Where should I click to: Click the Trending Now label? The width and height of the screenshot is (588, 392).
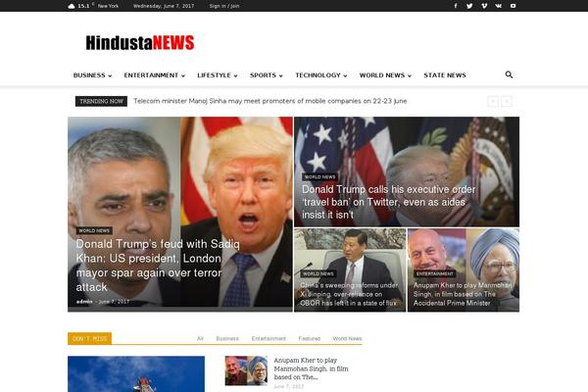(101, 101)
